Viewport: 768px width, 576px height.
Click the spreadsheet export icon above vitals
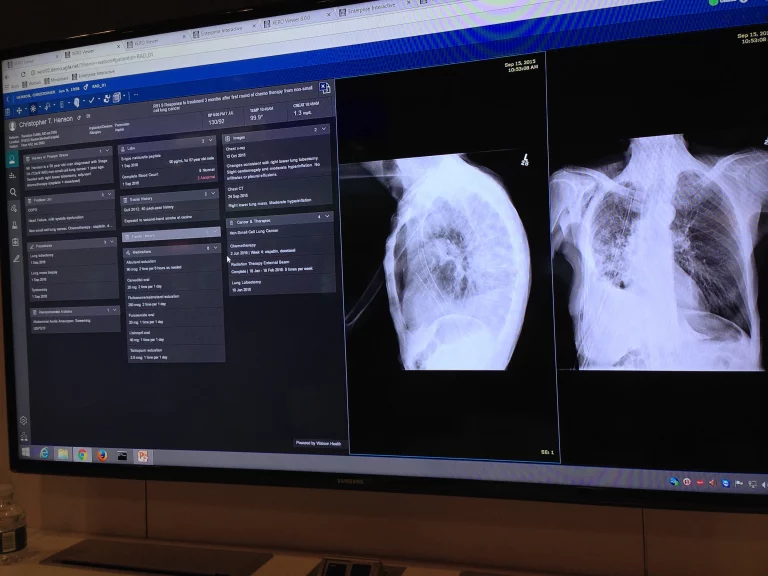[x=325, y=88]
